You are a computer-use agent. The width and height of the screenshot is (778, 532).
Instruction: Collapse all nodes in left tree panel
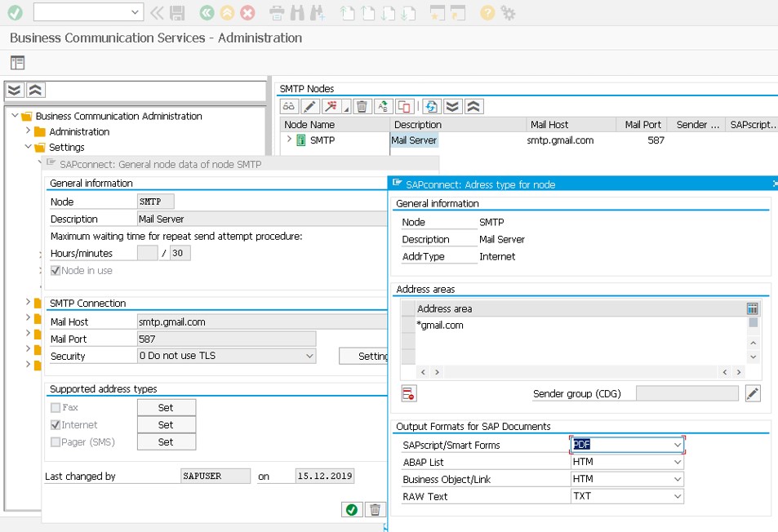coord(35,91)
